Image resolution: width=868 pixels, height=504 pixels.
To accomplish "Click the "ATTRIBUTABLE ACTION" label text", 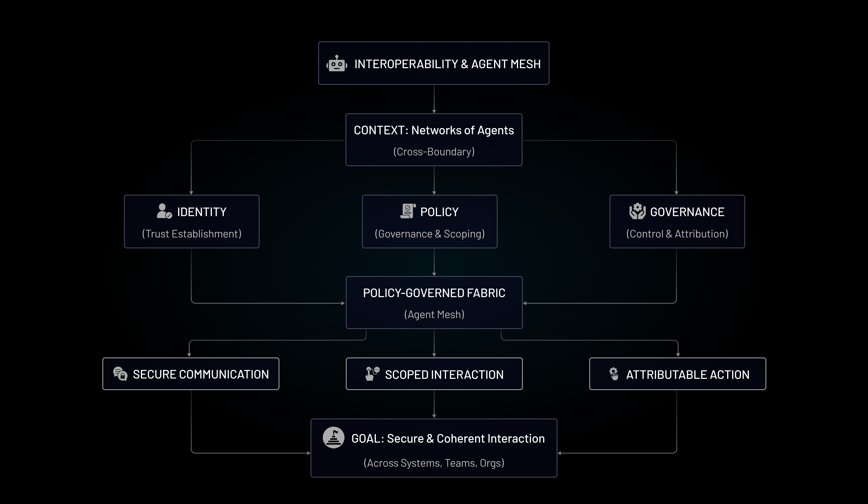I will (x=687, y=375).
